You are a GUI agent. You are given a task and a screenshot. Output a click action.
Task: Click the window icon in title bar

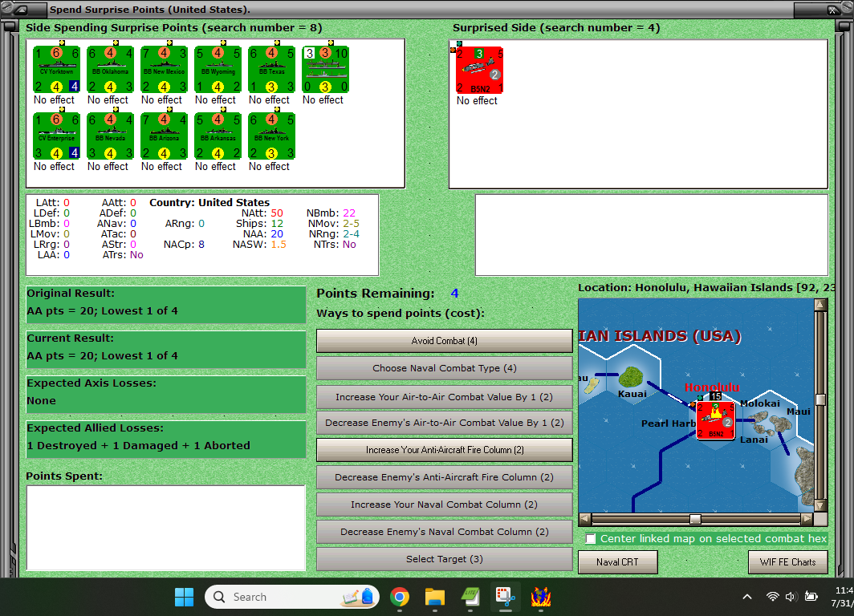pyautogui.click(x=20, y=10)
